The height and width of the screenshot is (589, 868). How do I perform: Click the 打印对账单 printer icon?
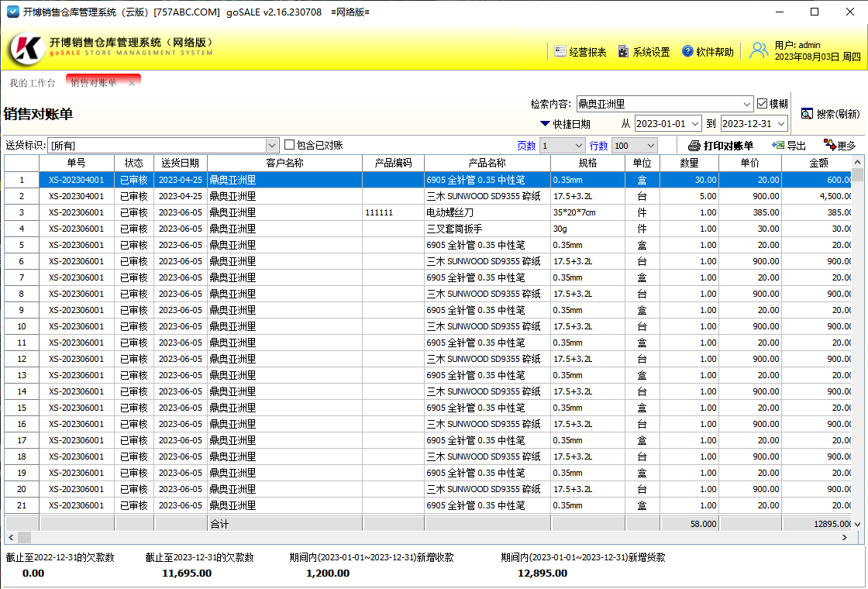(x=694, y=146)
